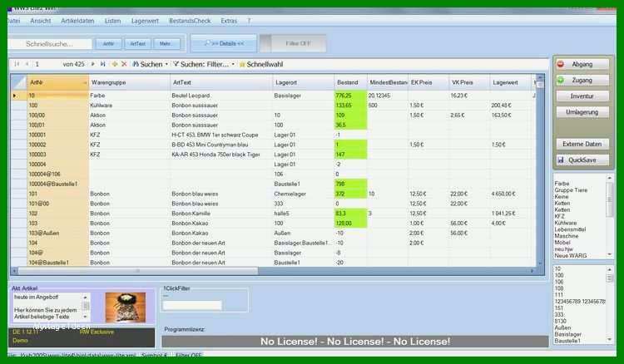Click the green plus icon on Zugang
The width and height of the screenshot is (624, 364).
(561, 81)
